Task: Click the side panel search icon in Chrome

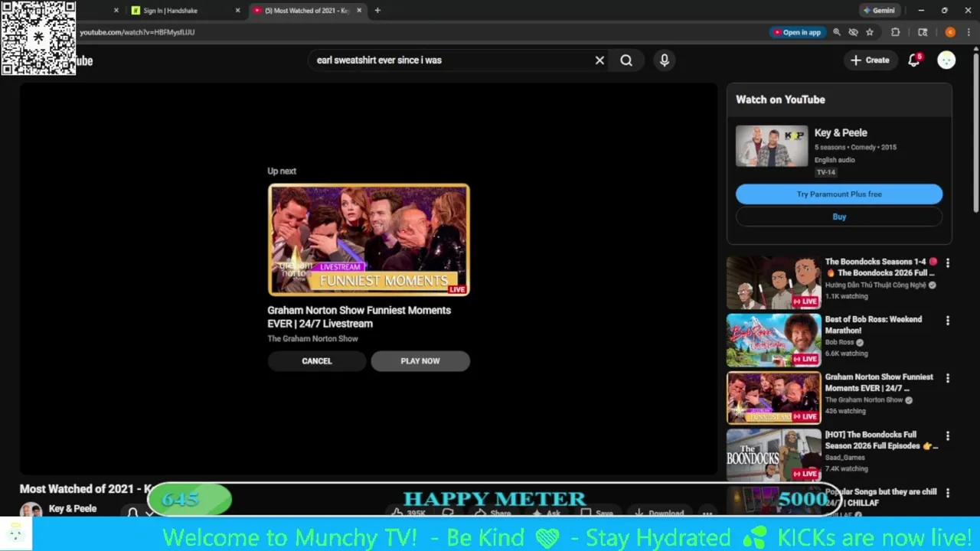Action: tap(923, 32)
